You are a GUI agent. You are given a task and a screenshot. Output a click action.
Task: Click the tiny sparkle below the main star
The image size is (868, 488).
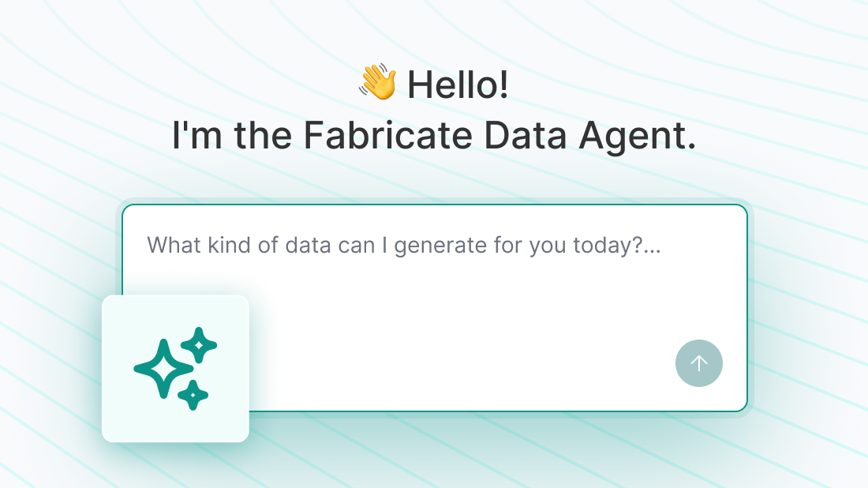pyautogui.click(x=193, y=396)
